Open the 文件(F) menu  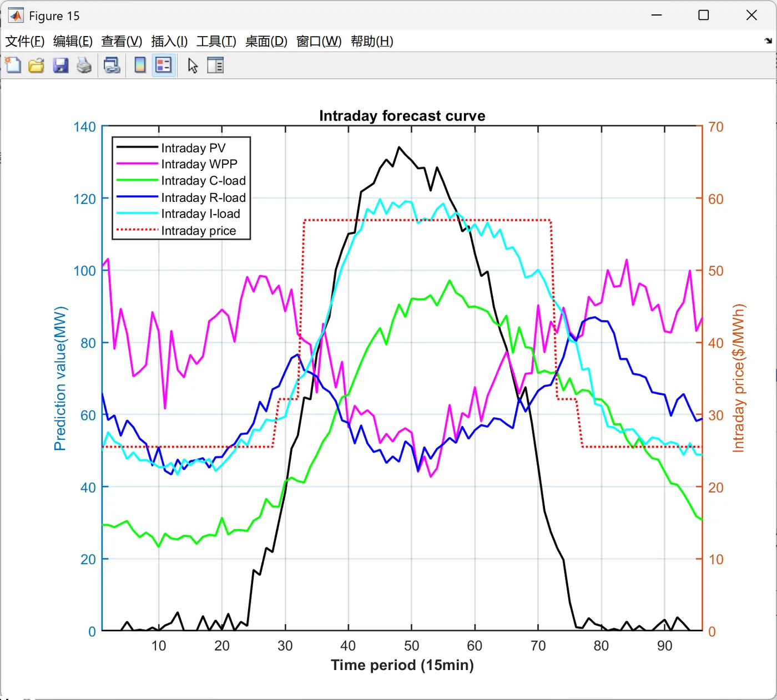(x=25, y=42)
